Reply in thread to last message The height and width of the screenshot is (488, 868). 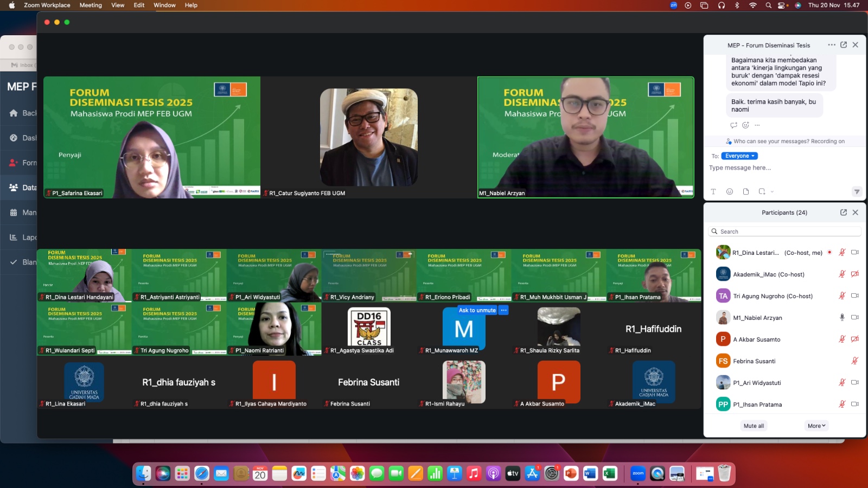[733, 125]
